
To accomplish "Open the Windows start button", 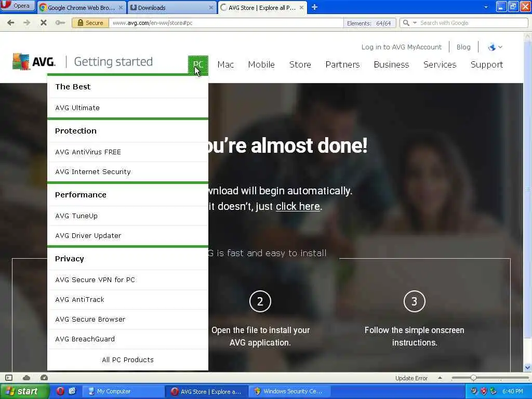I will (25, 391).
